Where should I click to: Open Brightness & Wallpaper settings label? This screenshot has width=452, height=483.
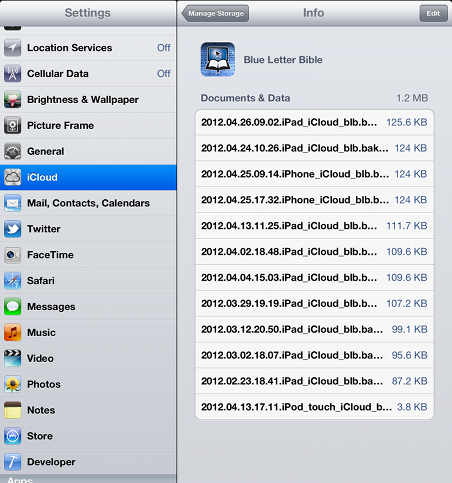83,100
